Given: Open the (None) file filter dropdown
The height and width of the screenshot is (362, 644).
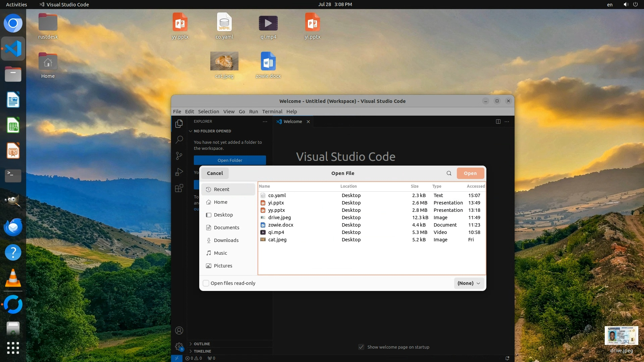Looking at the screenshot, I should click(469, 283).
